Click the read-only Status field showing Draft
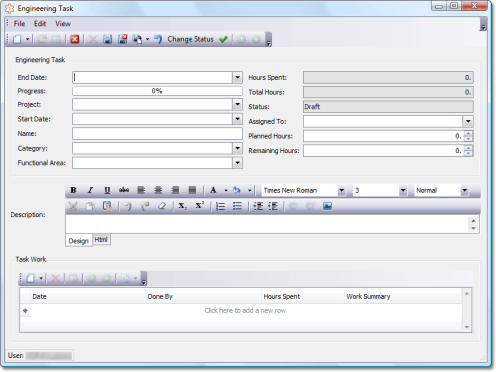Screen dimensions: 496x372 [388, 107]
